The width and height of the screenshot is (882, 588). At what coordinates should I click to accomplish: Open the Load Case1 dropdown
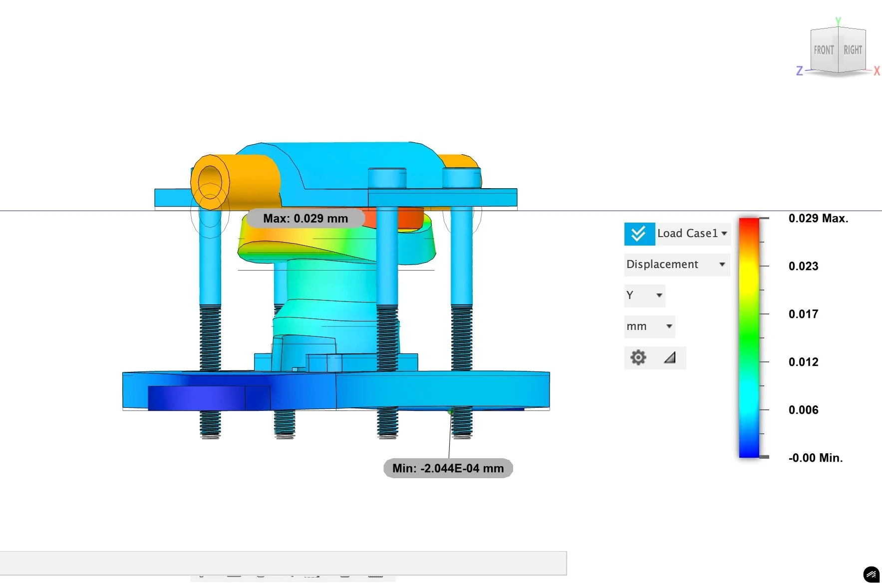point(693,234)
